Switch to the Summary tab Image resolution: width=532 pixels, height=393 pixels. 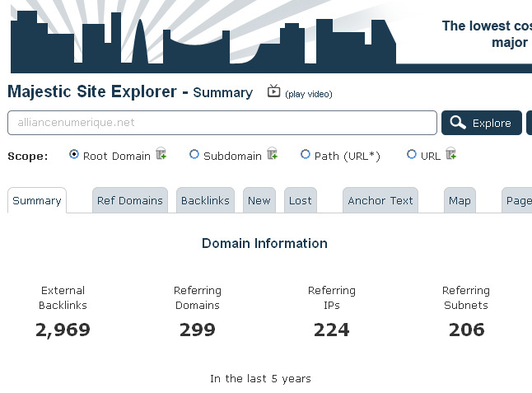pyautogui.click(x=37, y=200)
